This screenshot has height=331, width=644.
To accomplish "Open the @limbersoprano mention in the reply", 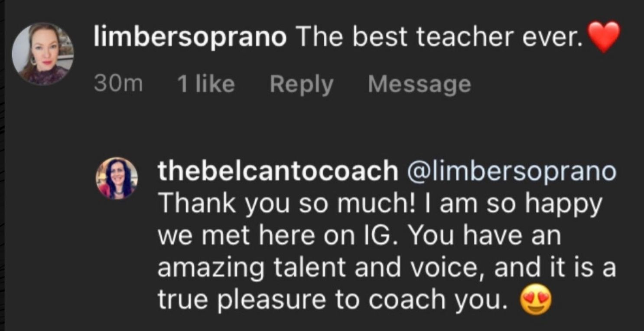I will 511,171.
